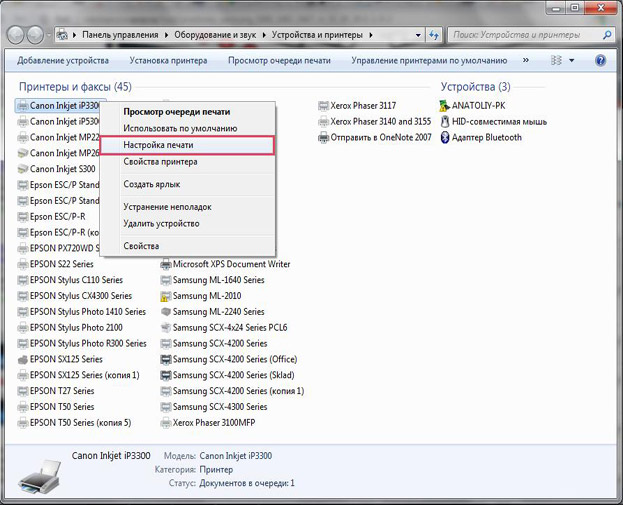Select EPSON T27 Series printer icon
The height and width of the screenshot is (505, 623).
coord(23,391)
